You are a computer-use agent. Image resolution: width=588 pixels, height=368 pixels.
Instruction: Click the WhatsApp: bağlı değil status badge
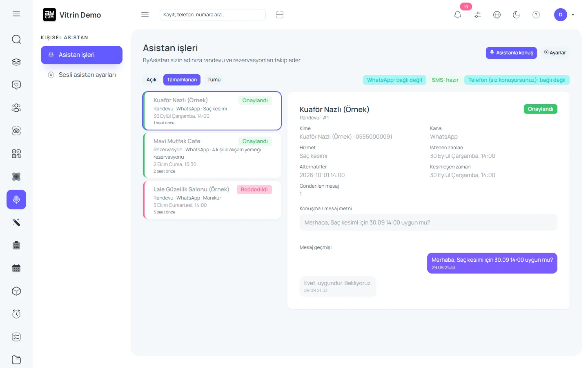pos(394,80)
